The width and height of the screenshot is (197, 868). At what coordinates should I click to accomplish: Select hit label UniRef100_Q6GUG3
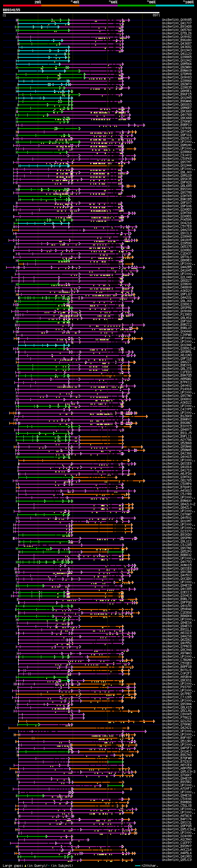coord(177,104)
